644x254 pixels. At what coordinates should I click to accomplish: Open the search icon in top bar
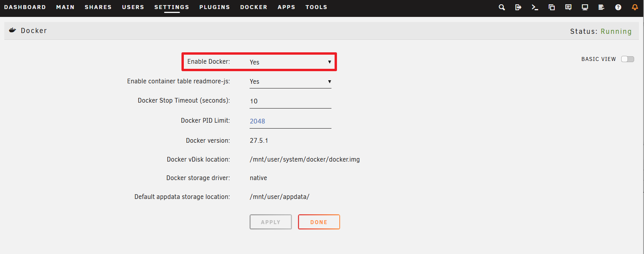[x=502, y=7]
